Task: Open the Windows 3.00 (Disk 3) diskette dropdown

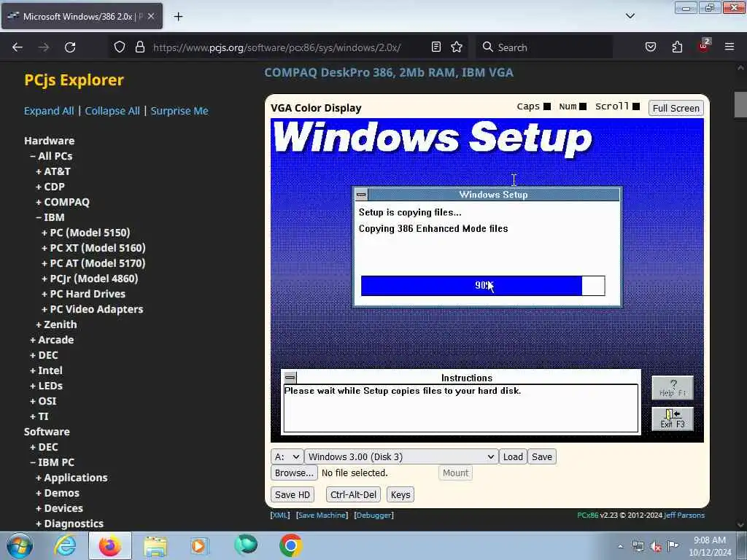Action: 401,456
